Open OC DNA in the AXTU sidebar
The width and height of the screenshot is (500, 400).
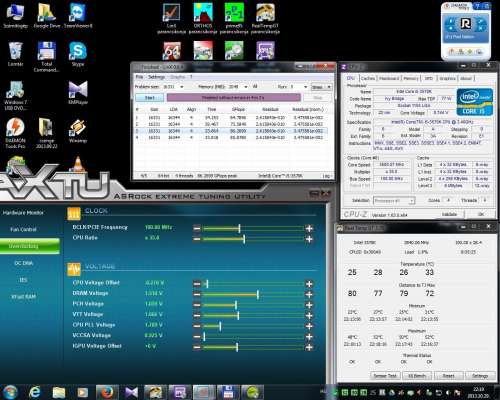point(23,263)
